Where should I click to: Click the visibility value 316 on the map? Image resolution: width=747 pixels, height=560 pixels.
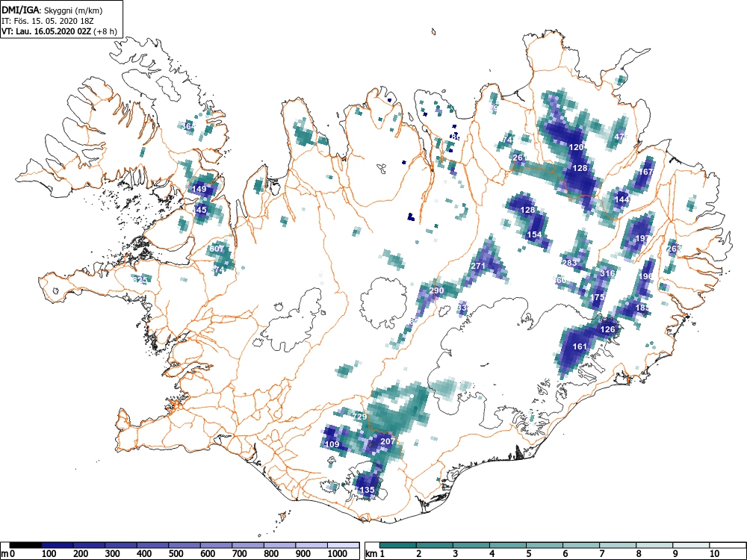pos(607,273)
